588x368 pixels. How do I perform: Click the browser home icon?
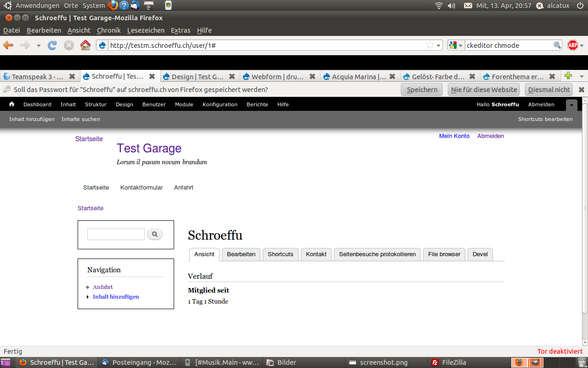click(85, 45)
